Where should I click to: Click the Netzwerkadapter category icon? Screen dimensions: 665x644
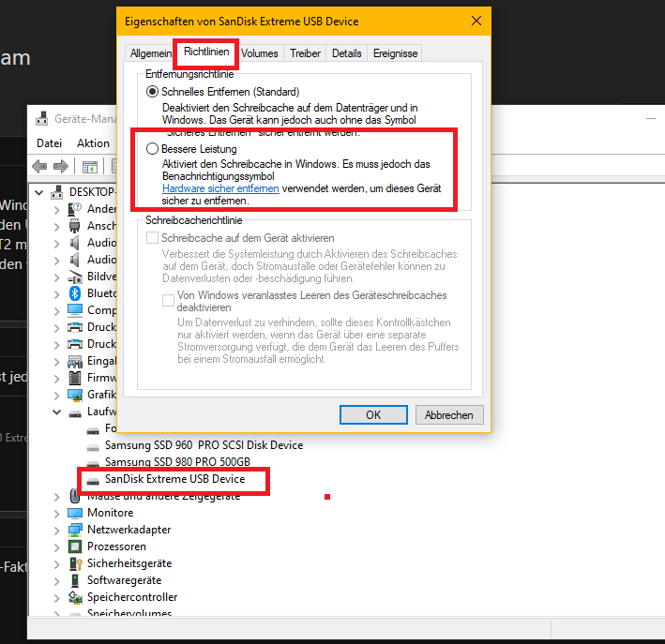click(x=75, y=530)
